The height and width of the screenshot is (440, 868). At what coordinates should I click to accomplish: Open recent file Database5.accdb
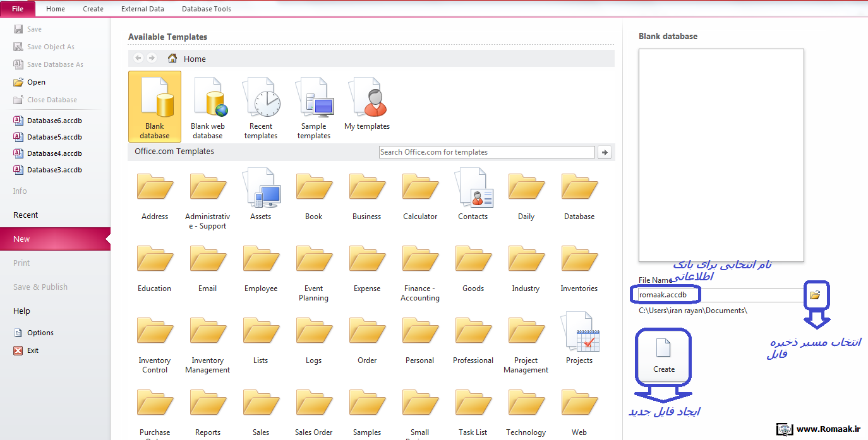coord(48,137)
